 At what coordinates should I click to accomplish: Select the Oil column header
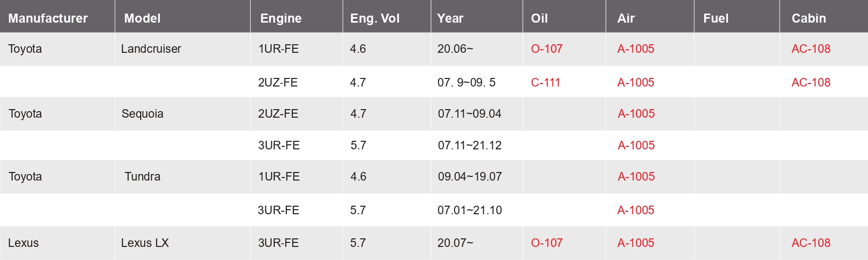point(539,19)
